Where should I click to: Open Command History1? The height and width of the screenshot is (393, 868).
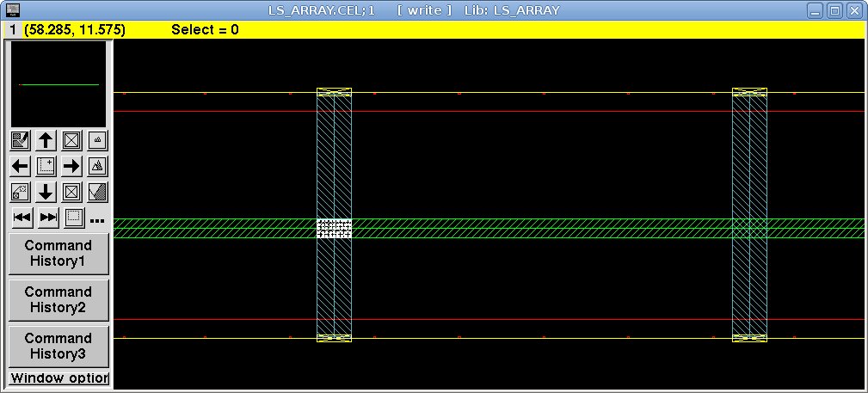click(58, 253)
